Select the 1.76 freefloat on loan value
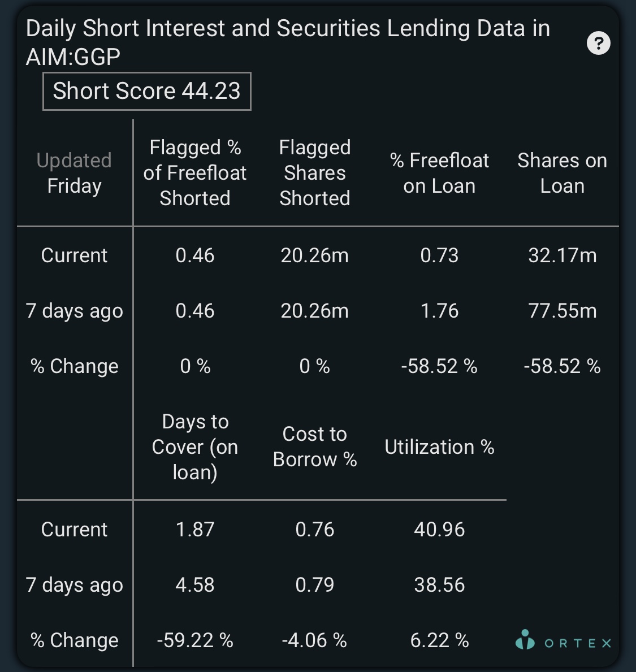 point(439,311)
